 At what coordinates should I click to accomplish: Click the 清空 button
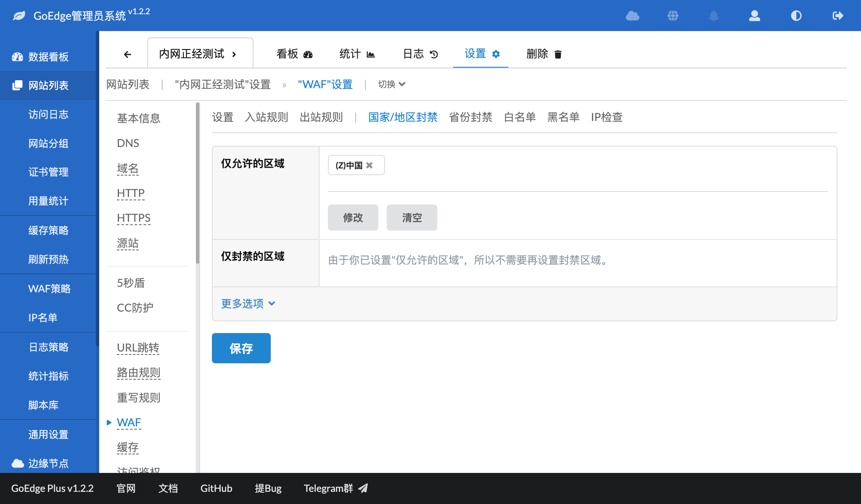pos(412,218)
